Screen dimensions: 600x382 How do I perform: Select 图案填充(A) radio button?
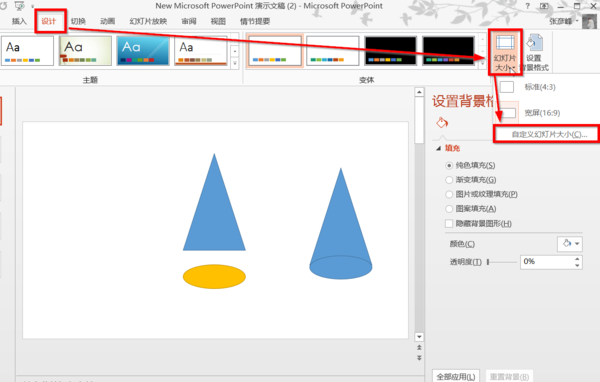[449, 209]
